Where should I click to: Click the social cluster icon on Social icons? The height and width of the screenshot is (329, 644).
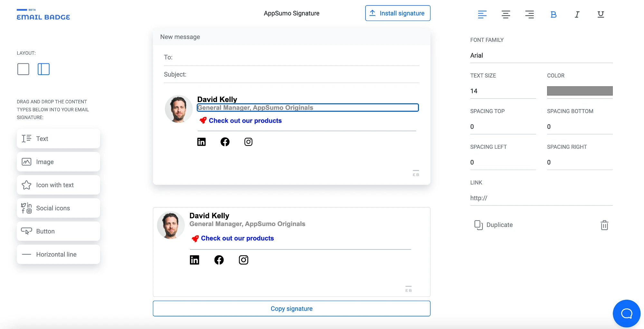(x=26, y=208)
